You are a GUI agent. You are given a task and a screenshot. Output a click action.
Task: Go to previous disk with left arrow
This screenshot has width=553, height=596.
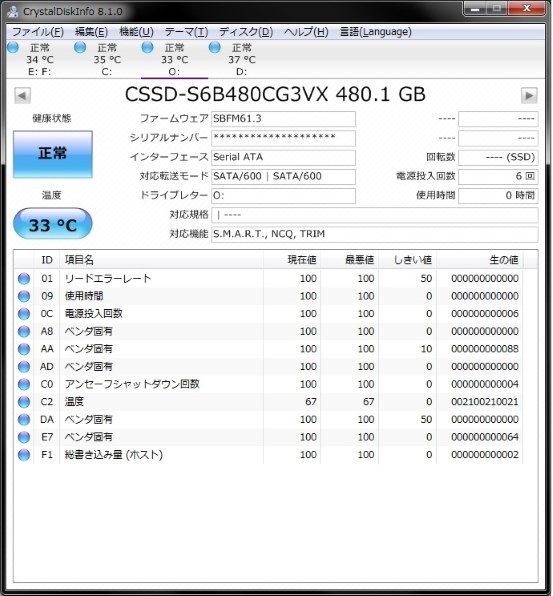point(22,95)
